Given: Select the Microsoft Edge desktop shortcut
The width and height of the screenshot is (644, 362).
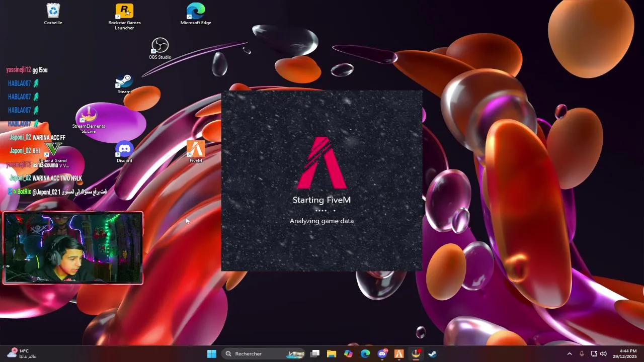Looking at the screenshot, I should (x=196, y=14).
